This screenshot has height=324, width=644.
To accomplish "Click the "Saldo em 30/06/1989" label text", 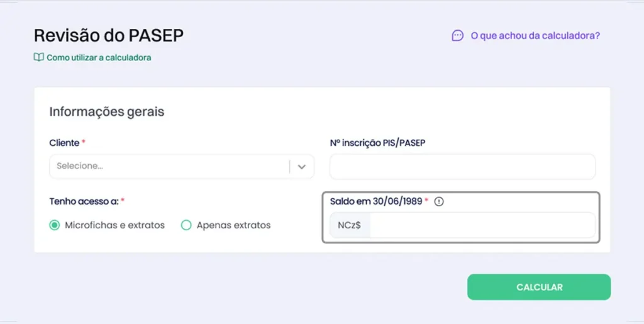I will [377, 201].
